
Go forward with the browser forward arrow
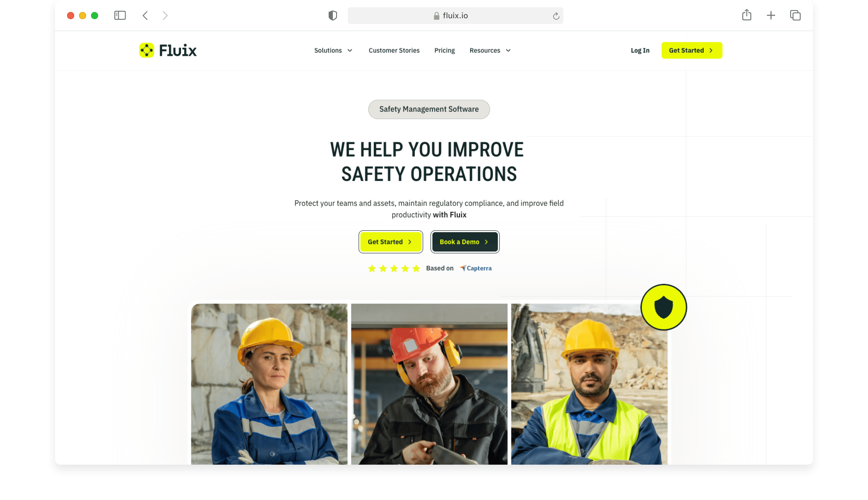(x=165, y=16)
